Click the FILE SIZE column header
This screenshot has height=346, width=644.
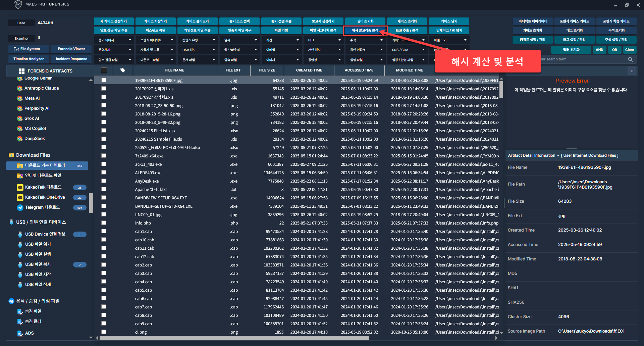pos(267,70)
